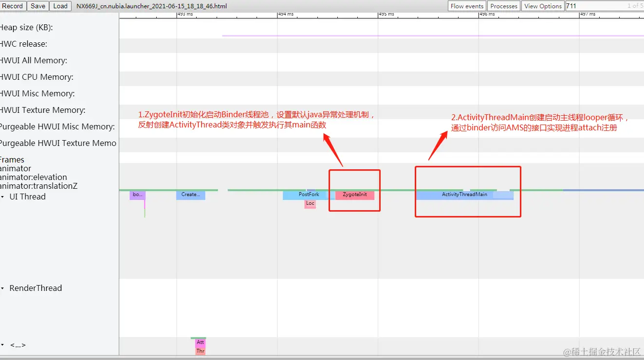Collapse the UI Thread track
Viewport: 644px width, 360px height.
coord(3,197)
